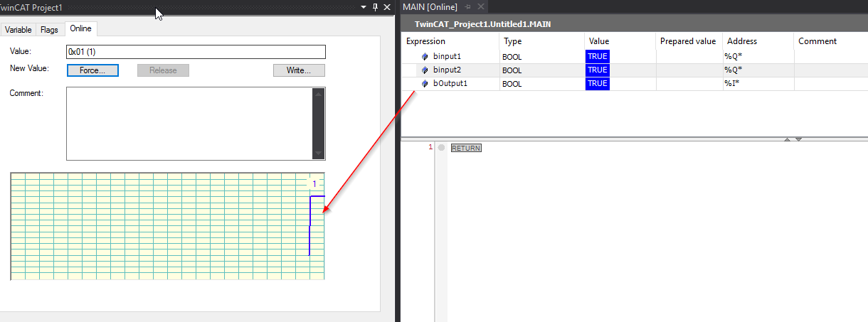Image resolution: width=868 pixels, height=322 pixels.
Task: Click the Force... button
Action: pos(92,70)
